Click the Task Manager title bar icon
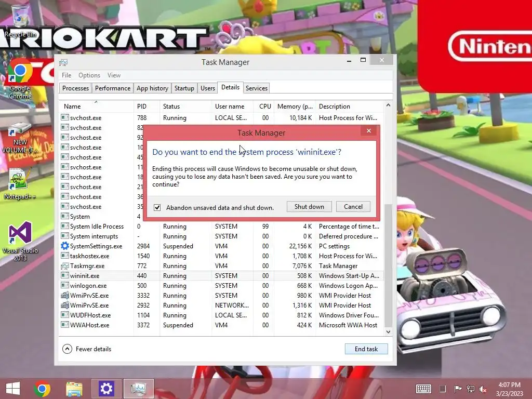The height and width of the screenshot is (399, 532). pyautogui.click(x=63, y=62)
